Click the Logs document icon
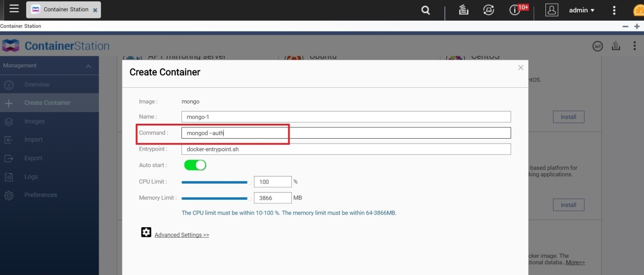The height and width of the screenshot is (275, 644). point(9,177)
